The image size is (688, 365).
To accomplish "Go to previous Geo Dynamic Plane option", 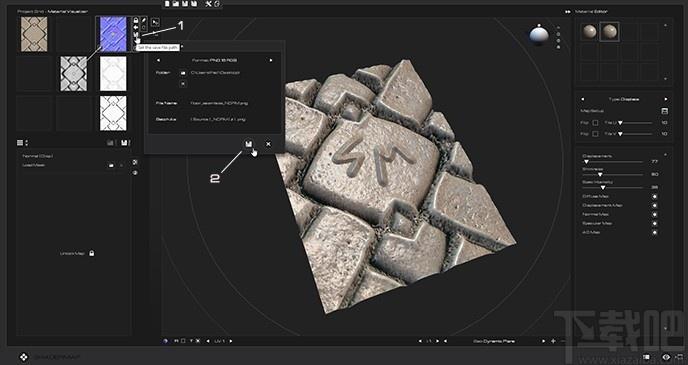I will click(445, 341).
